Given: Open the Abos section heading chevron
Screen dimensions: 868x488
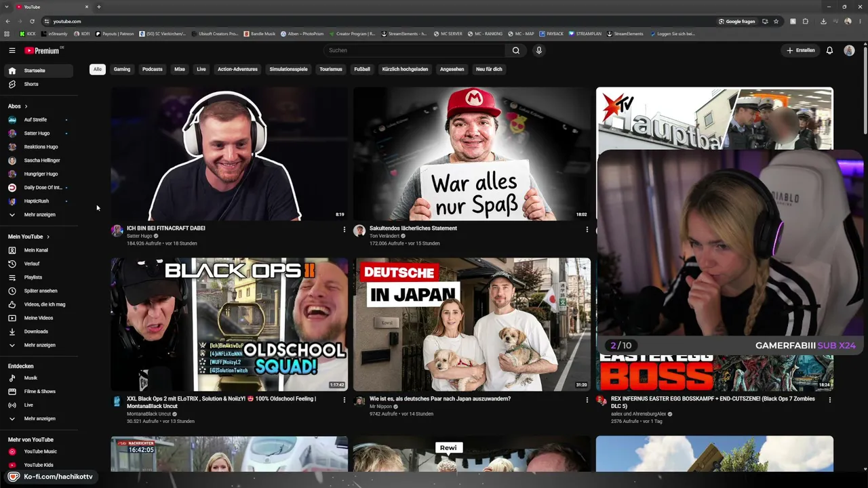Looking at the screenshot, I should coord(26,106).
